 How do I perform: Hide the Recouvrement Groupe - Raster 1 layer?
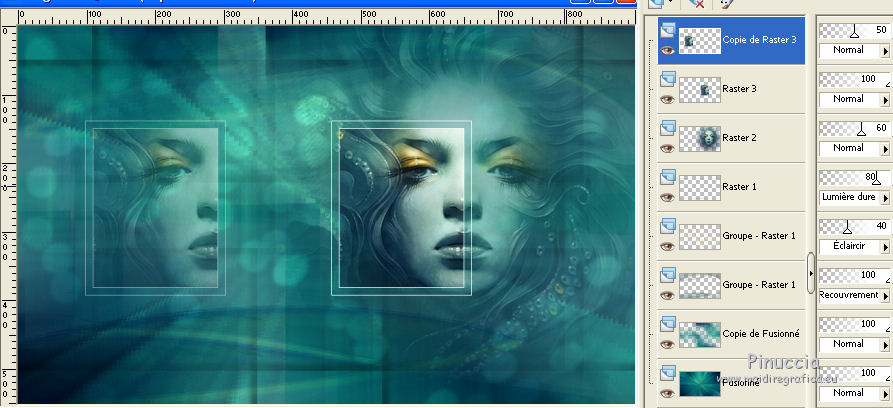click(668, 295)
